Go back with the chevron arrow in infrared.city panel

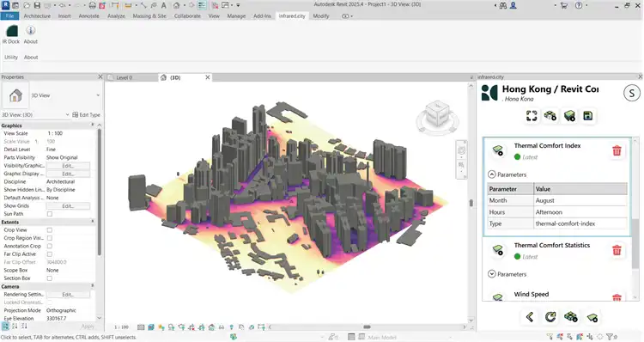[530, 317]
